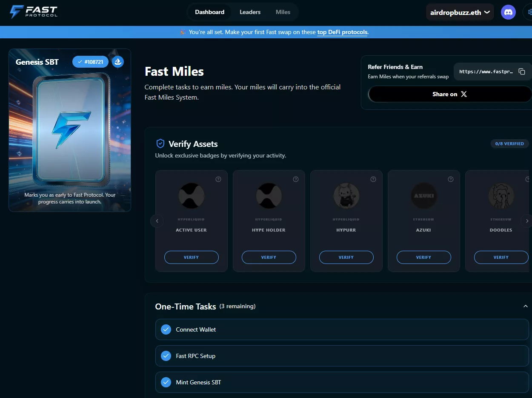
Task: Click the verified #108721 badge icon
Action: [90, 62]
